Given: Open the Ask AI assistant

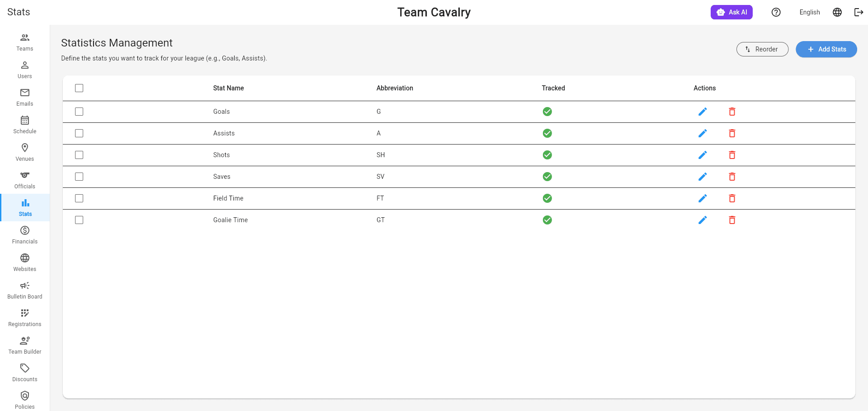Looking at the screenshot, I should 731,12.
